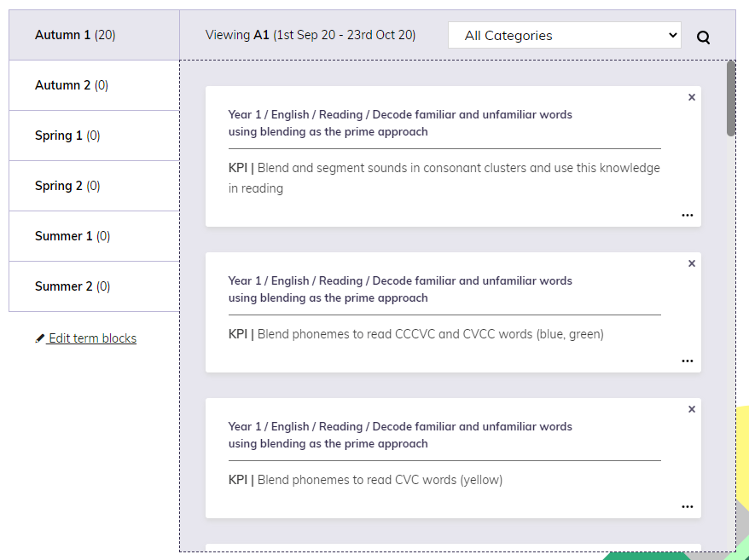Open the Summer 1 term block
Screen dimensions: 749x560
[94, 236]
